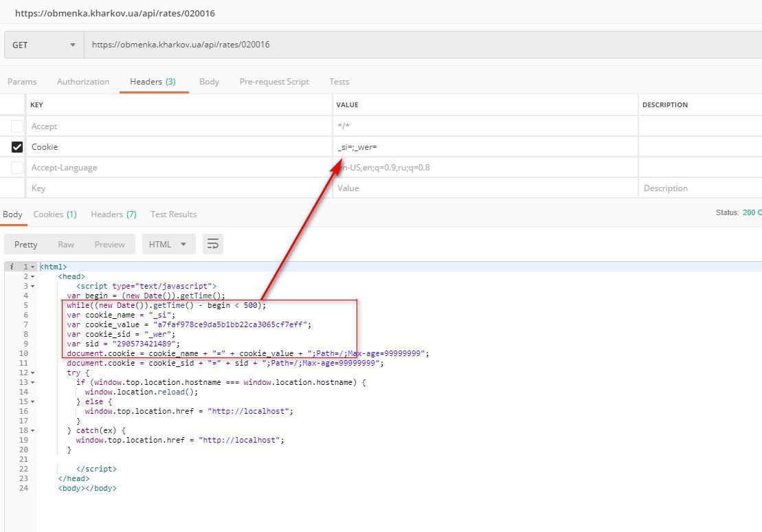Screen dimensions: 762x532
Task: Switch to the Preview view
Action: (x=110, y=245)
